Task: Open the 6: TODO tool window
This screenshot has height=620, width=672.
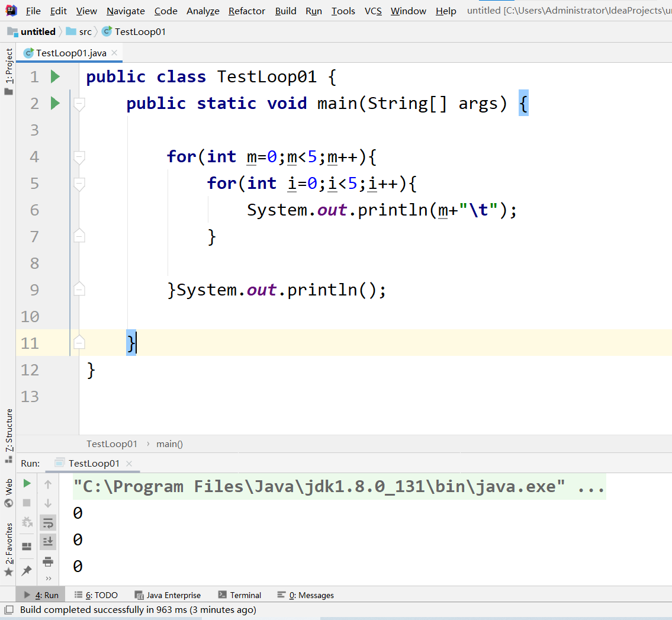Action: tap(96, 595)
